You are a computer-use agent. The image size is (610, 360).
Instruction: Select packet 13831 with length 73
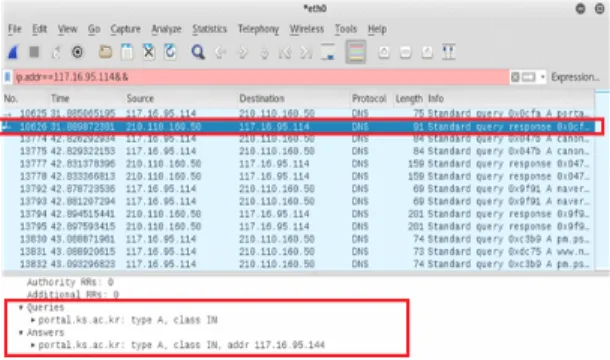click(298, 251)
